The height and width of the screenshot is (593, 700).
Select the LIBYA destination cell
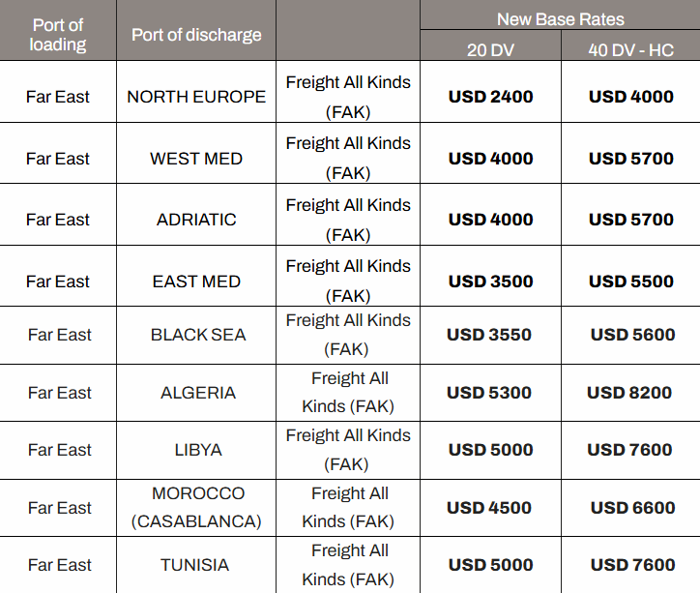pos(198,450)
